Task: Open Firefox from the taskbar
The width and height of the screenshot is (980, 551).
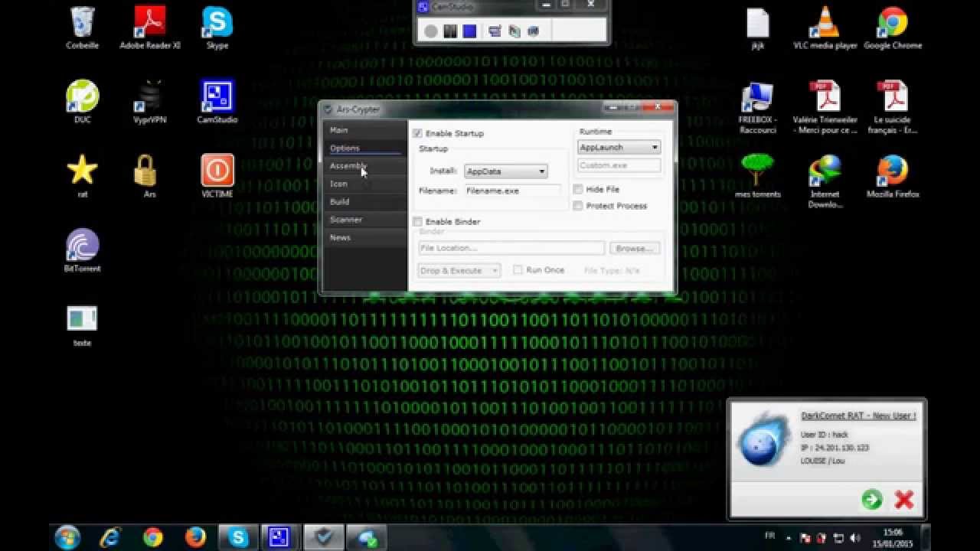Action: click(195, 538)
